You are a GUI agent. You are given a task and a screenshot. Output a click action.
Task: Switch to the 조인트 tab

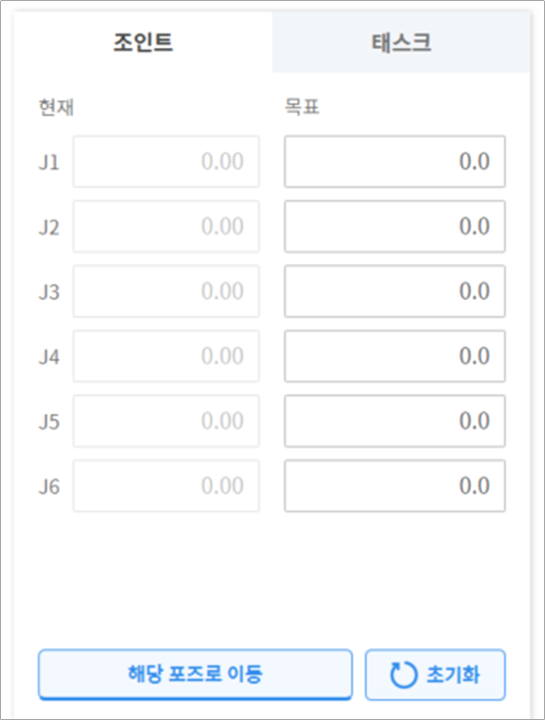pyautogui.click(x=143, y=42)
